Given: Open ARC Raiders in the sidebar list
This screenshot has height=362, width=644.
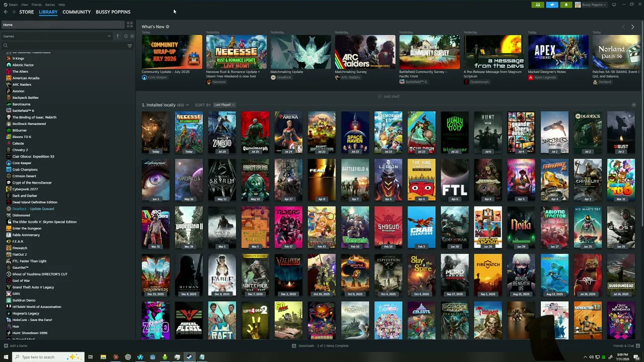Looking at the screenshot, I should tap(22, 84).
